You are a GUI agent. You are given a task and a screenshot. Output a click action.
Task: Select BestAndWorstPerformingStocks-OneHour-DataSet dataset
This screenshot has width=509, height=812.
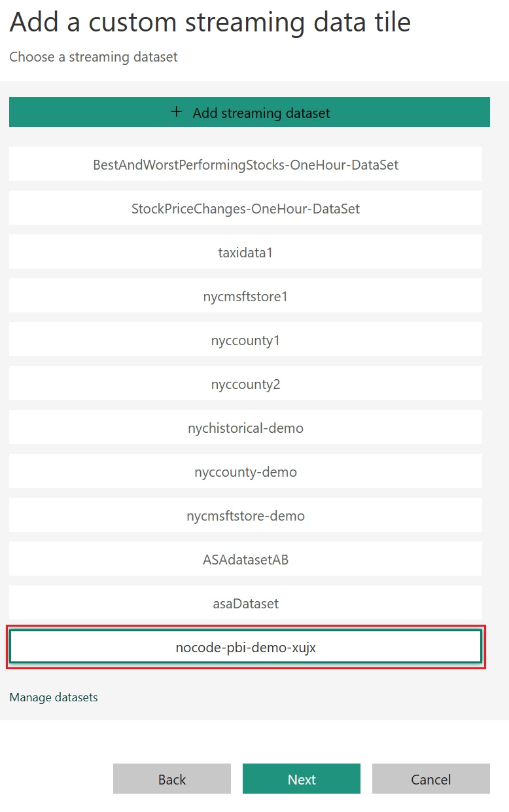point(245,164)
